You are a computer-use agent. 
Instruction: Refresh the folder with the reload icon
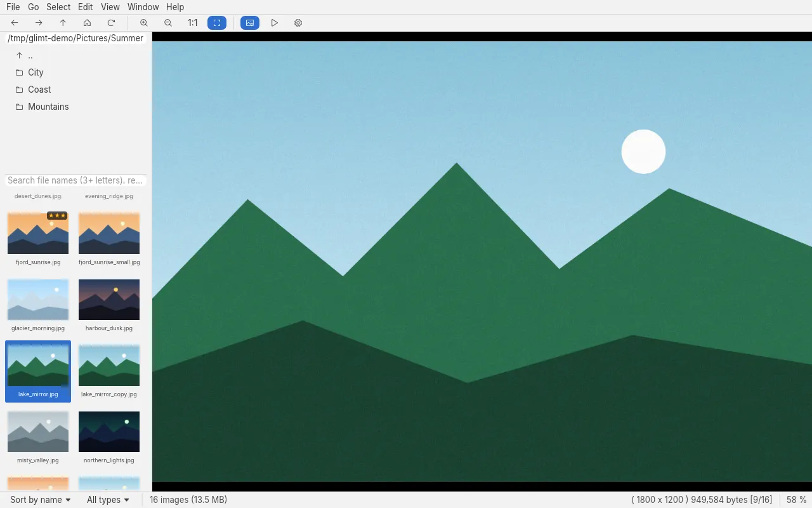[111, 23]
